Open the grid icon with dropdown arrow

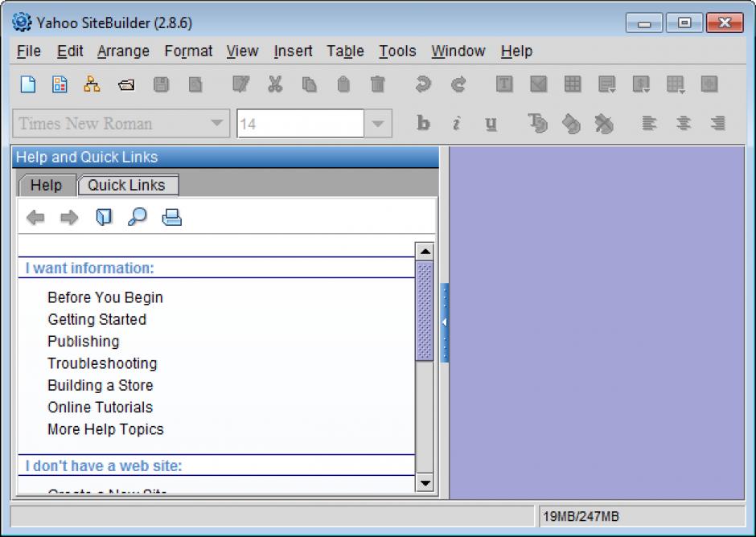(x=676, y=84)
